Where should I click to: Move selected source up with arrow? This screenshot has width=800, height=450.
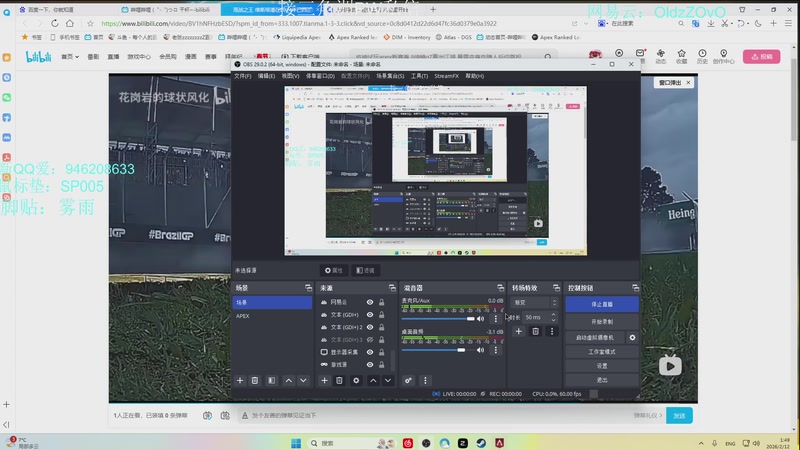373,381
